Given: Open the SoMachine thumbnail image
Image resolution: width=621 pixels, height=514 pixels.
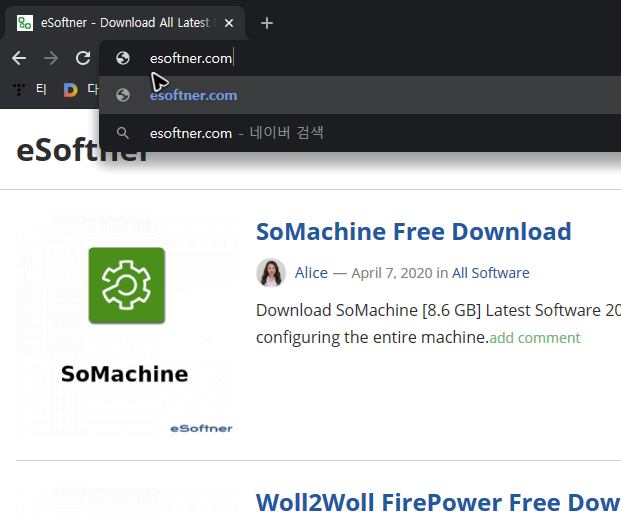Looking at the screenshot, I should point(126,325).
